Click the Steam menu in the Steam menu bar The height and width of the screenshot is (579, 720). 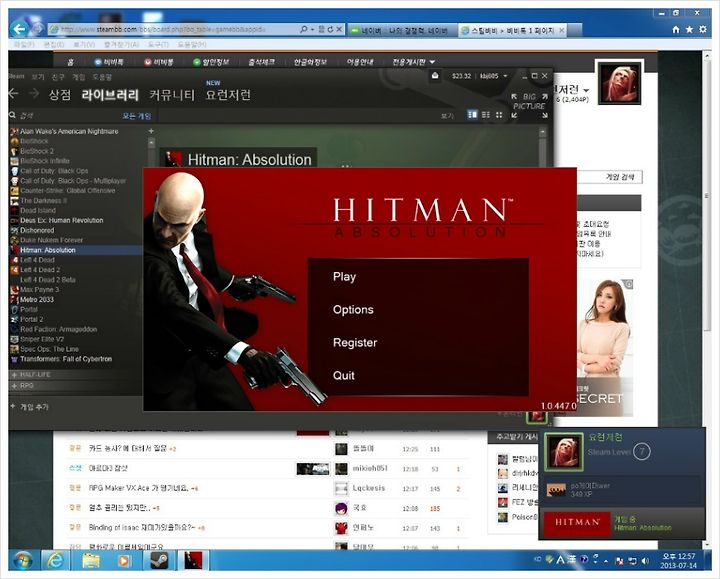[16, 76]
